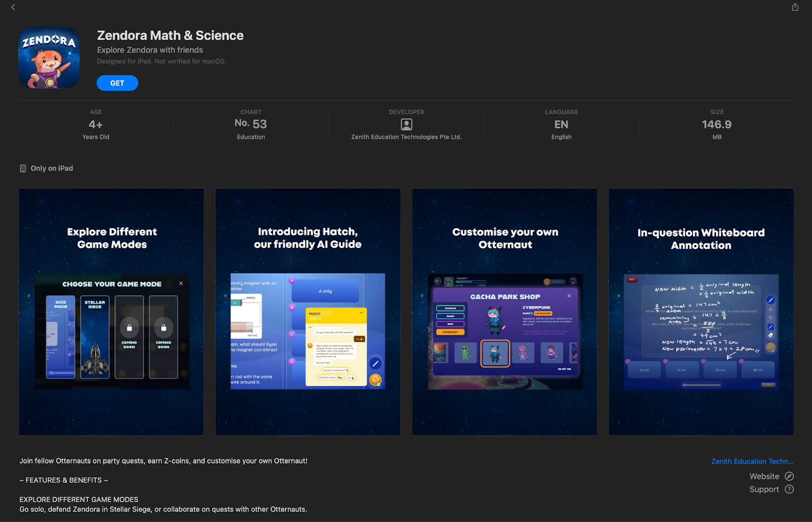Click the Zendora app icon
812x522 pixels.
49,58
